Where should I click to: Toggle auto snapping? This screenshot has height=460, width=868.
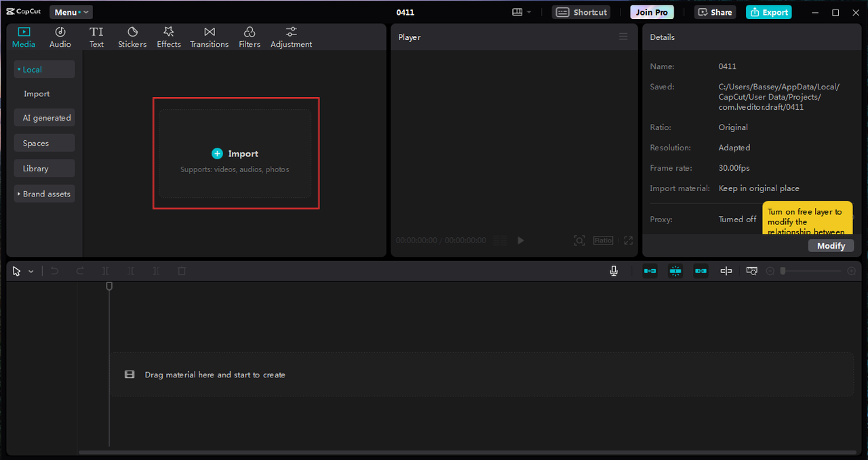pos(675,271)
